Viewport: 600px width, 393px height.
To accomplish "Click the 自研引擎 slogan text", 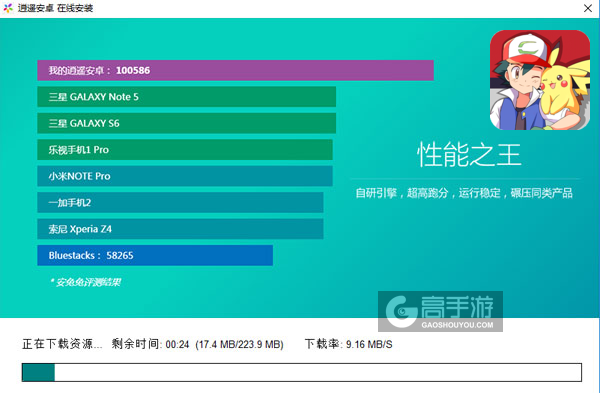I will point(464,193).
